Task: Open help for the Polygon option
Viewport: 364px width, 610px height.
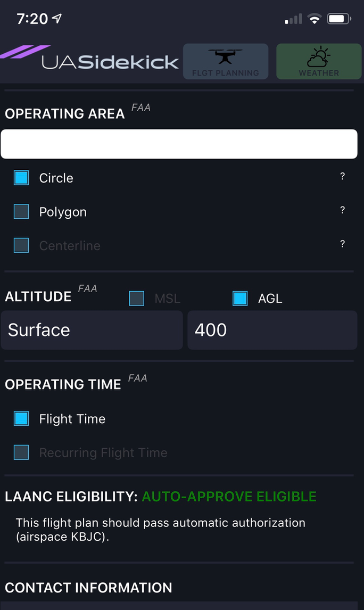Action: 343,210
